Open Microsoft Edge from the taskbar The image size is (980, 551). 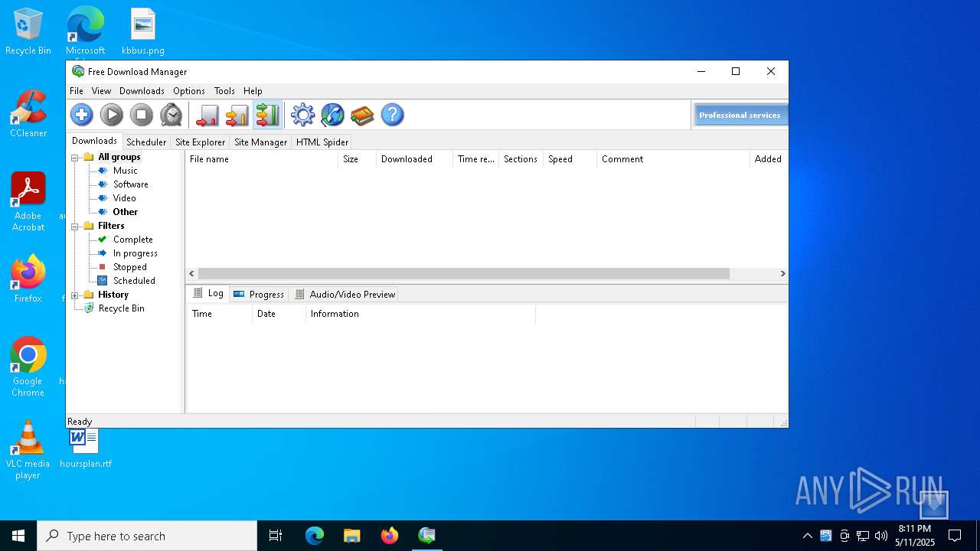tap(315, 536)
